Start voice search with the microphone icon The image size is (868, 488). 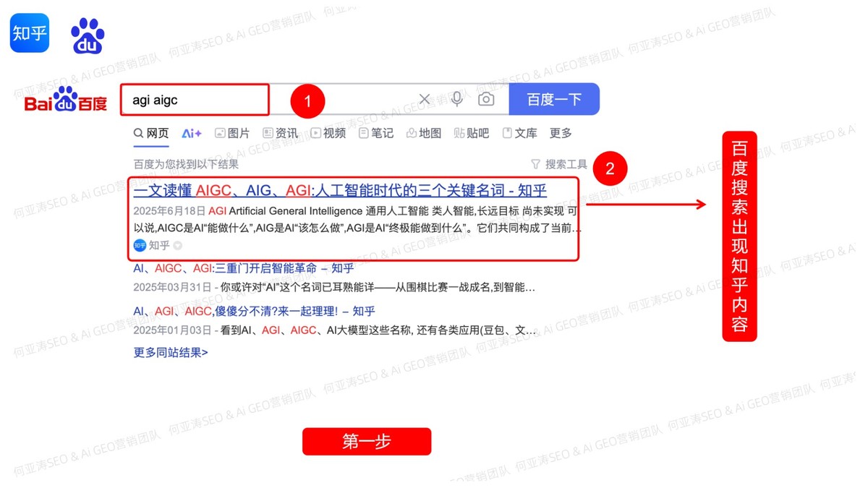[x=457, y=99]
